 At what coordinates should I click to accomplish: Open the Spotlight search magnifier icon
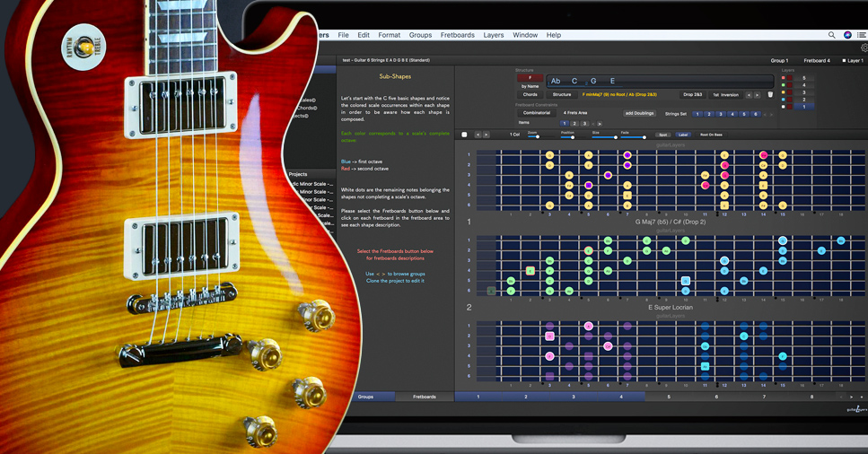click(831, 35)
